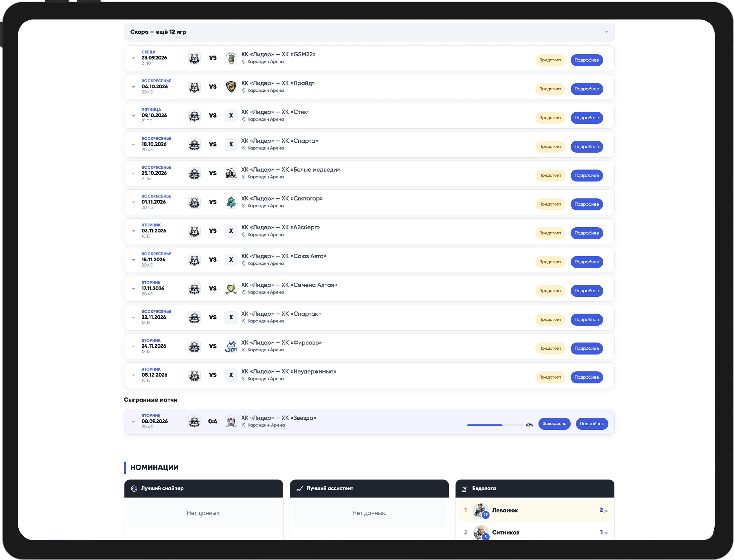Open Подробнее for ХК «GSM22» match
This screenshot has width=734, height=560.
[587, 60]
